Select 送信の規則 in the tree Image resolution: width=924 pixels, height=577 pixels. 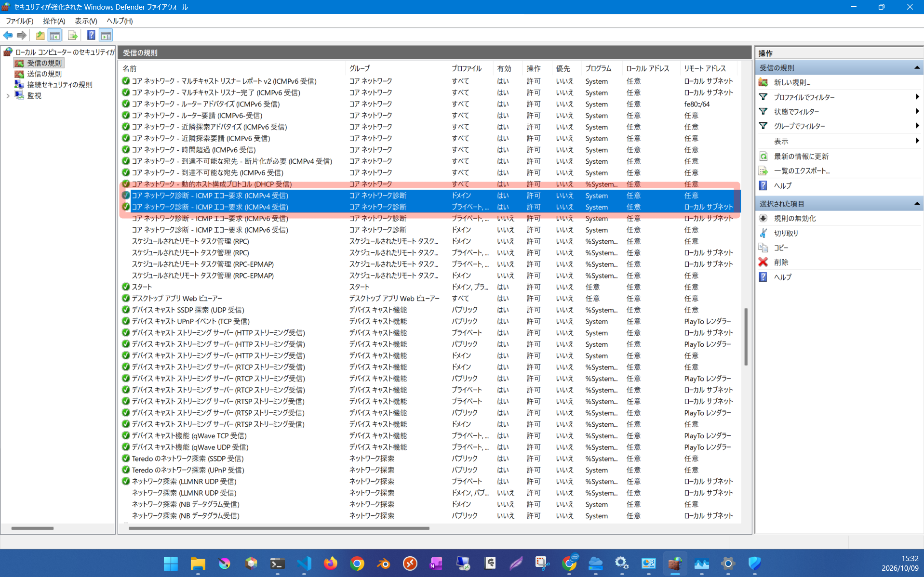coord(44,74)
